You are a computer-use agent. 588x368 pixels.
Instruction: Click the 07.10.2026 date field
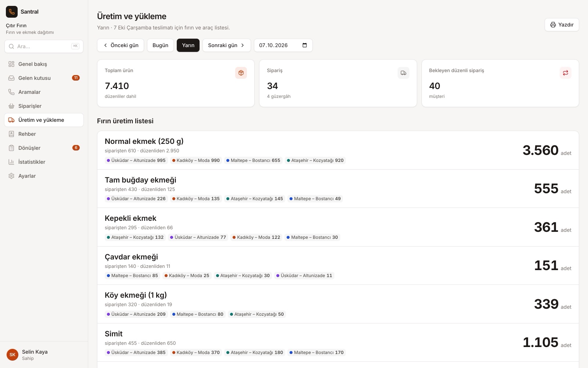pyautogui.click(x=283, y=45)
